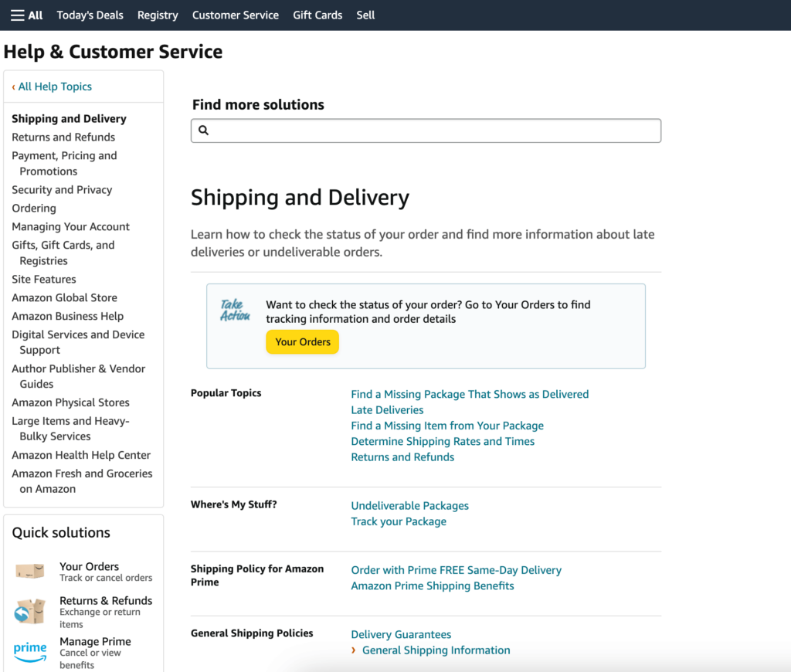Image resolution: width=791 pixels, height=672 pixels.
Task: Open Amazon Prime Shipping Benefits link
Action: click(x=433, y=585)
